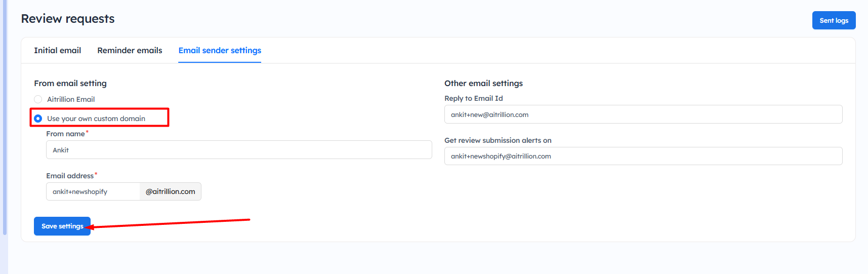Click the Reply to Email Id input
Screen dimensions: 868x274
point(643,114)
